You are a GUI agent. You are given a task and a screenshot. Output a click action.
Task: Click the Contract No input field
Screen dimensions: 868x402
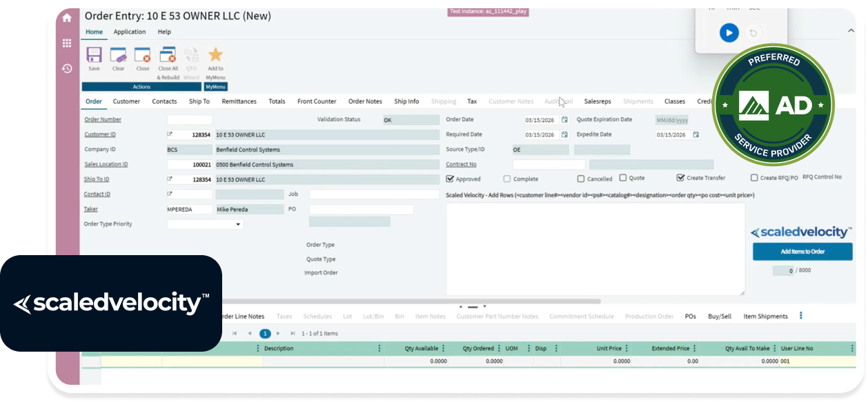(549, 164)
